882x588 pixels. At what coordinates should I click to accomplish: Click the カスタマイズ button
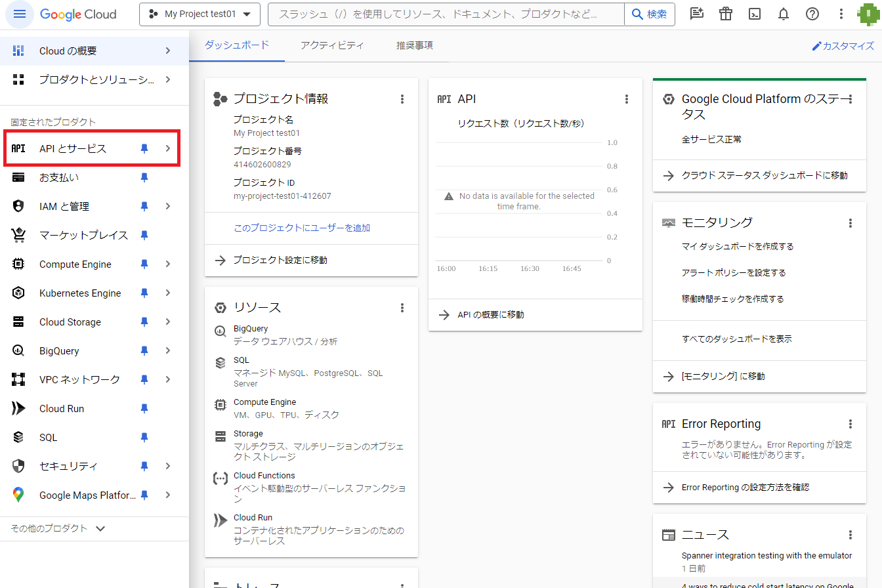(844, 46)
